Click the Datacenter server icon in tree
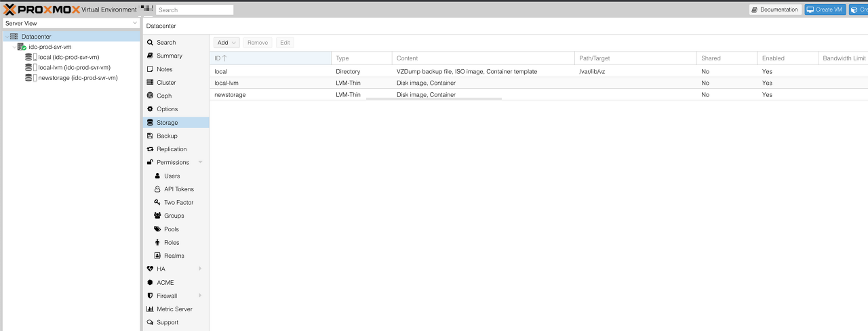868x331 pixels. click(14, 37)
